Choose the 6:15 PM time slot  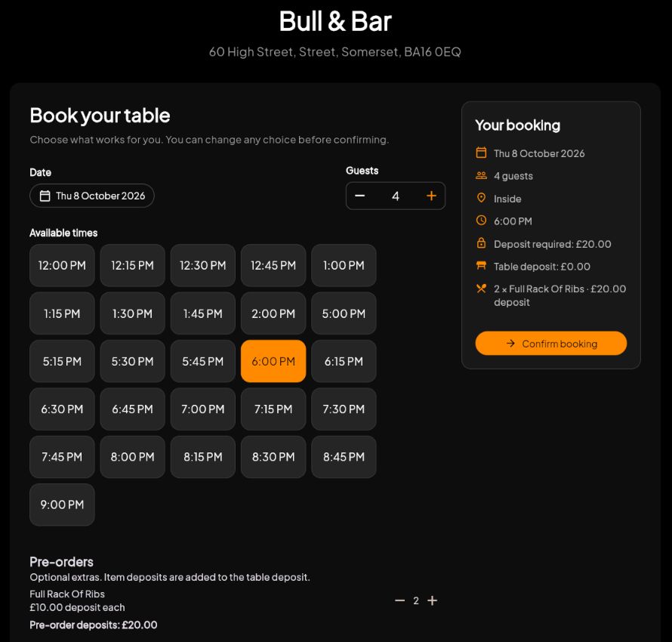click(344, 361)
